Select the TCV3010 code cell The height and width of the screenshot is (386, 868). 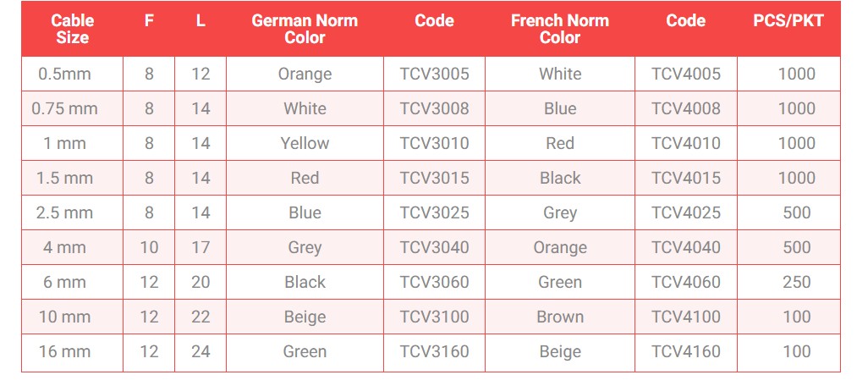pyautogui.click(x=434, y=143)
